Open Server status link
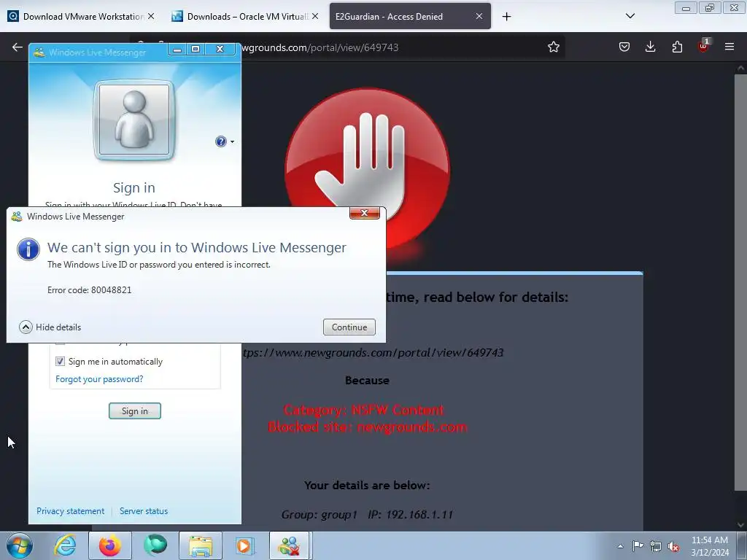This screenshot has width=747, height=560. point(144,511)
